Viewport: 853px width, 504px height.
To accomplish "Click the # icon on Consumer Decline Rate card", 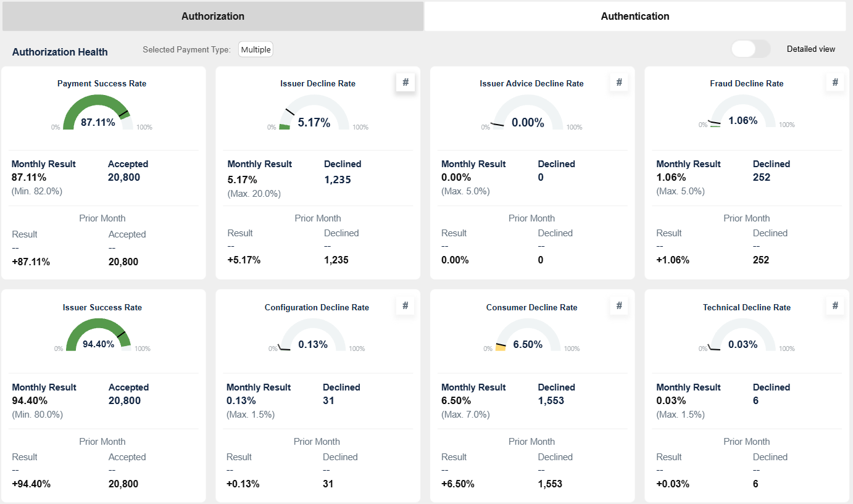I will (x=619, y=305).
